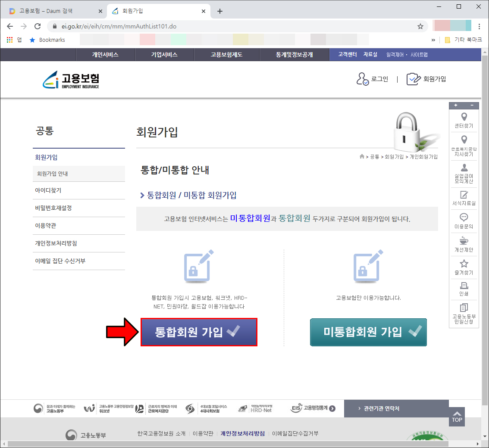Open 기업서비스 menu
This screenshot has height=448, width=489.
164,55
